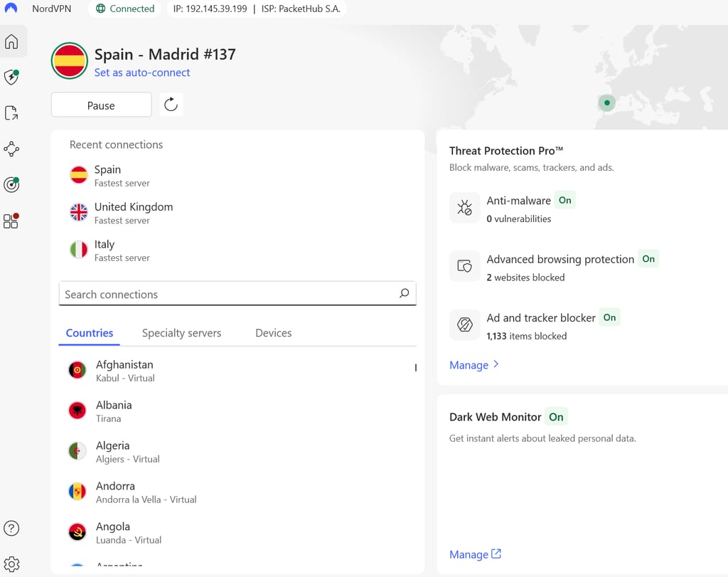This screenshot has width=728, height=577.
Task: Open the Help question mark icon
Action: tap(11, 528)
